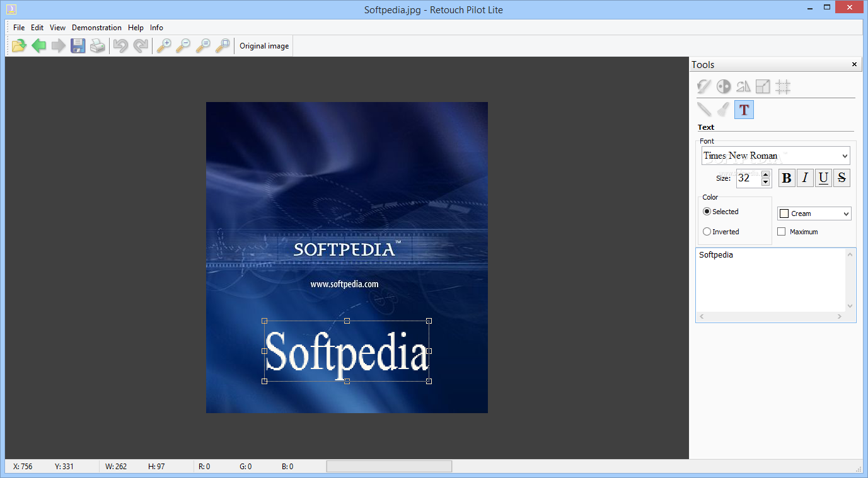Click the app icon in the title bar
Image resolution: width=868 pixels, height=478 pixels.
tap(11, 9)
